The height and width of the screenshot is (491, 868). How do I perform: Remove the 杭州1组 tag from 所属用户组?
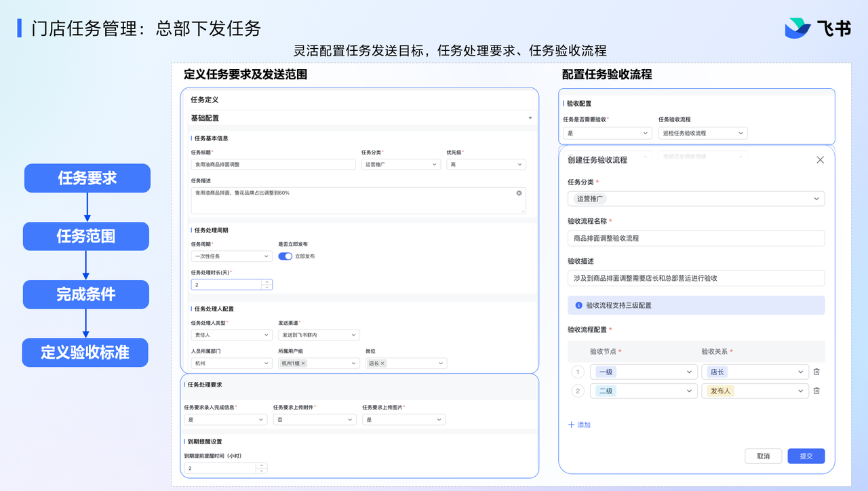303,364
